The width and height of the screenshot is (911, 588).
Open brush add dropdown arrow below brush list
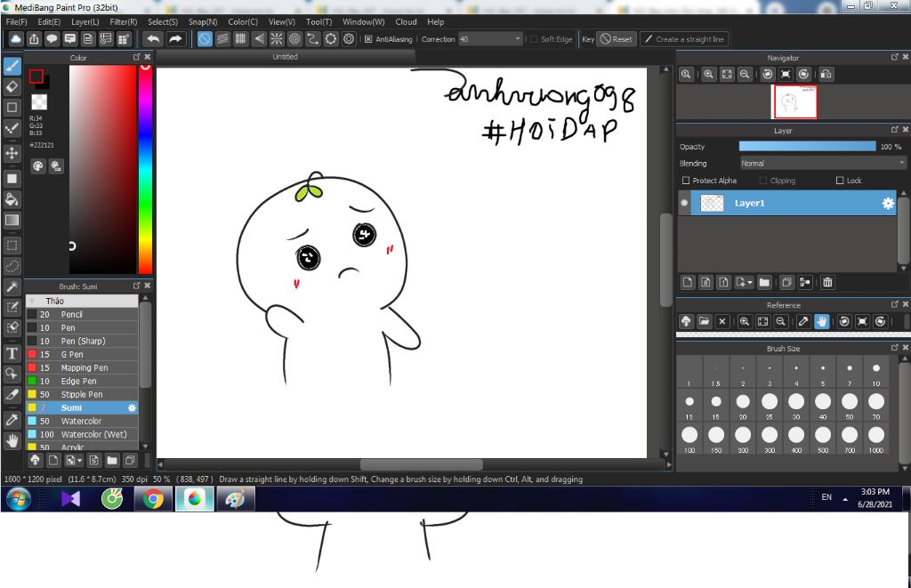tap(79, 461)
